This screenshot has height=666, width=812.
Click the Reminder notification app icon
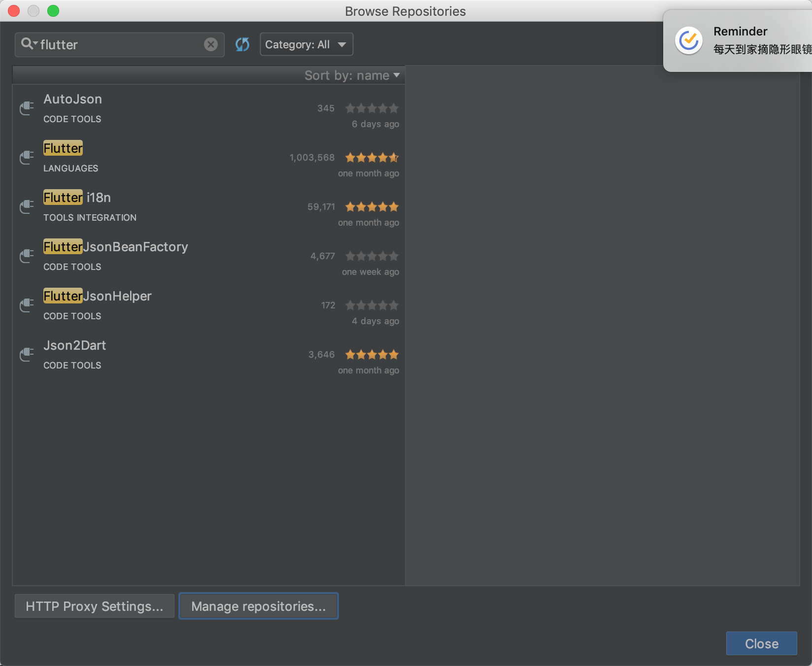coord(689,40)
